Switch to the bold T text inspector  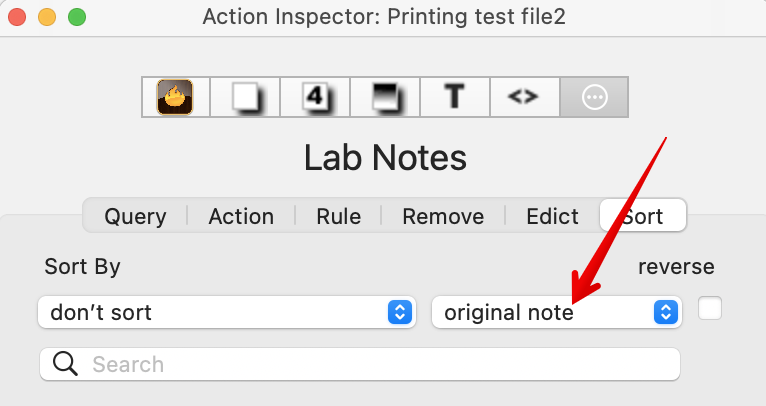point(455,97)
